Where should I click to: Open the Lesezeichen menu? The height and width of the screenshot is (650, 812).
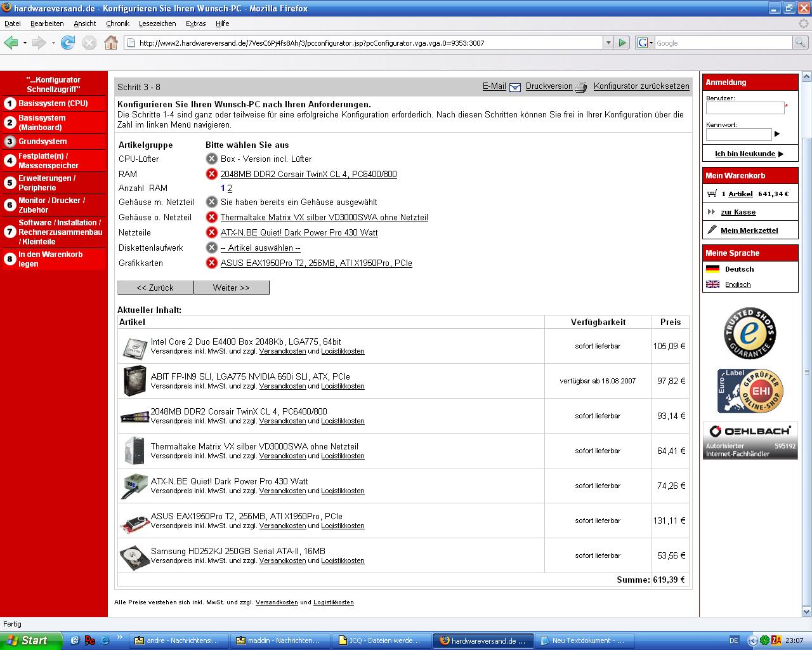coord(157,23)
